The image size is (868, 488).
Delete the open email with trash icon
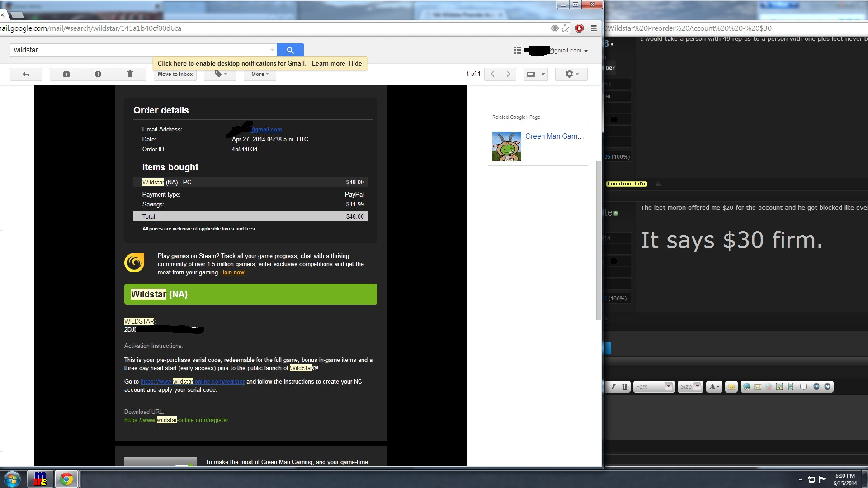130,74
